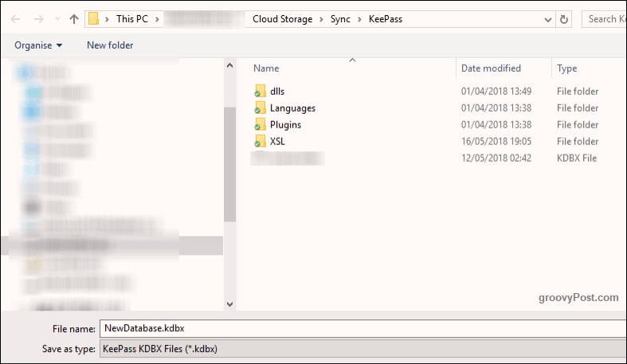Select the XSL folder
This screenshot has width=627, height=364.
(x=277, y=142)
